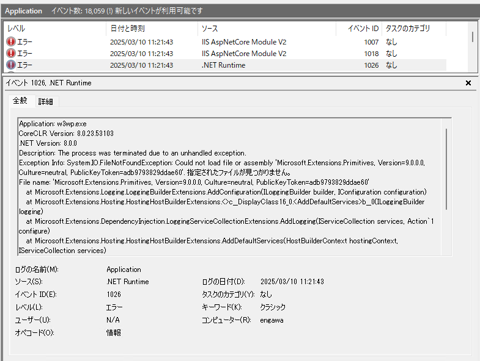
Task: Select the IIS AspNetCore Module V2 event 1007 source
Action: (244, 42)
